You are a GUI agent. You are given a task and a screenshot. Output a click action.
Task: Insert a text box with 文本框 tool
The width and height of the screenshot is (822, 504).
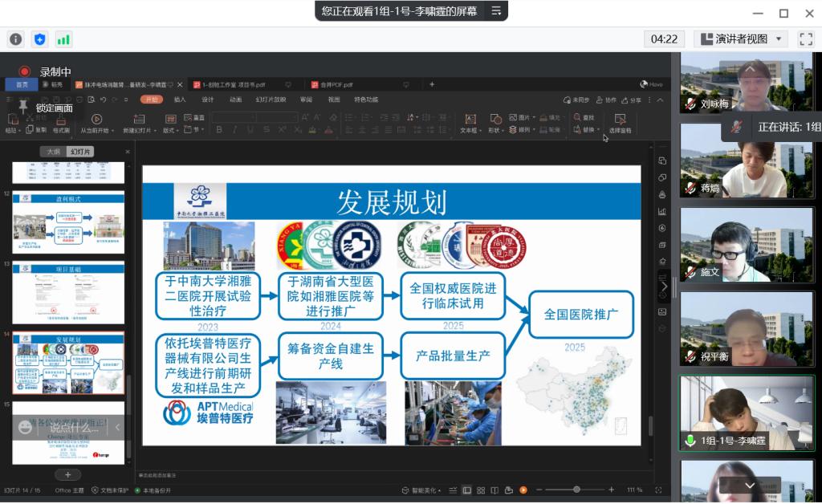[469, 120]
